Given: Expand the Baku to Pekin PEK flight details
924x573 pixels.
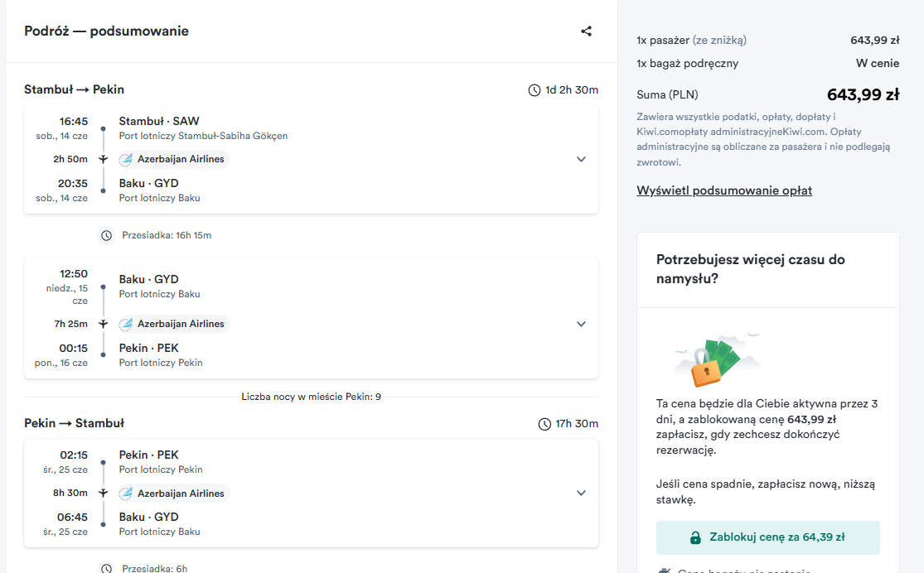Looking at the screenshot, I should click(581, 324).
